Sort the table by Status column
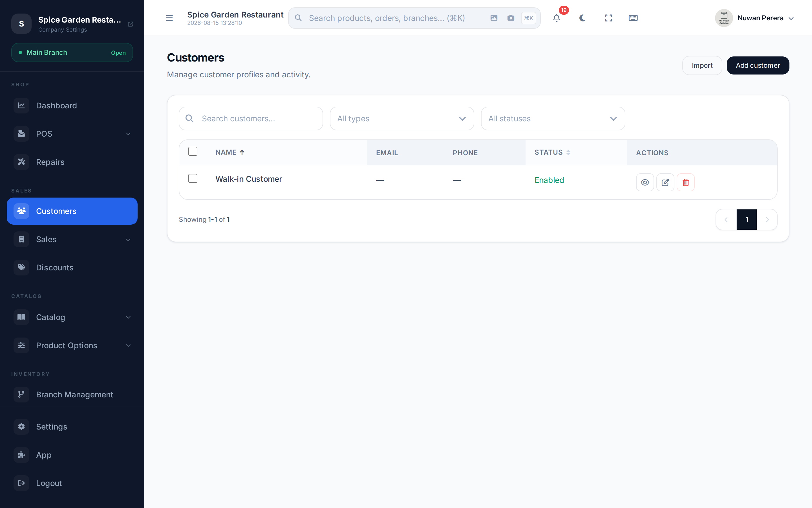The width and height of the screenshot is (812, 508). (x=552, y=152)
